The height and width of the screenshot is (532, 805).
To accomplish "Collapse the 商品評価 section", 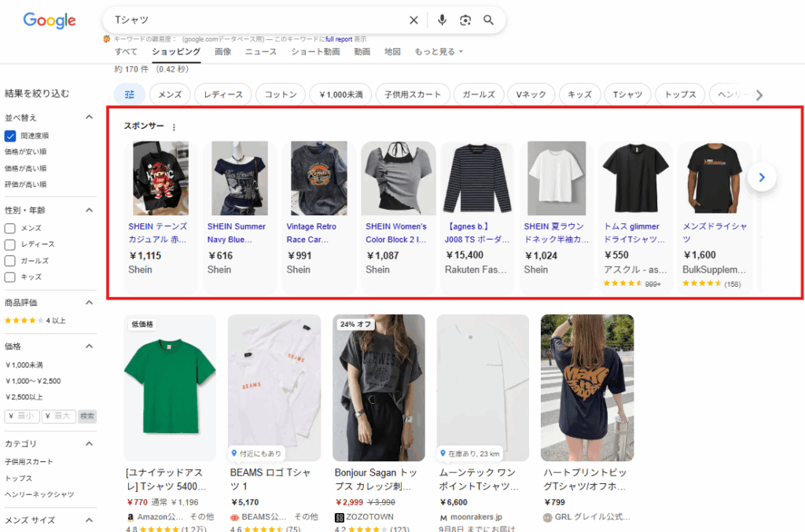I will (90, 303).
